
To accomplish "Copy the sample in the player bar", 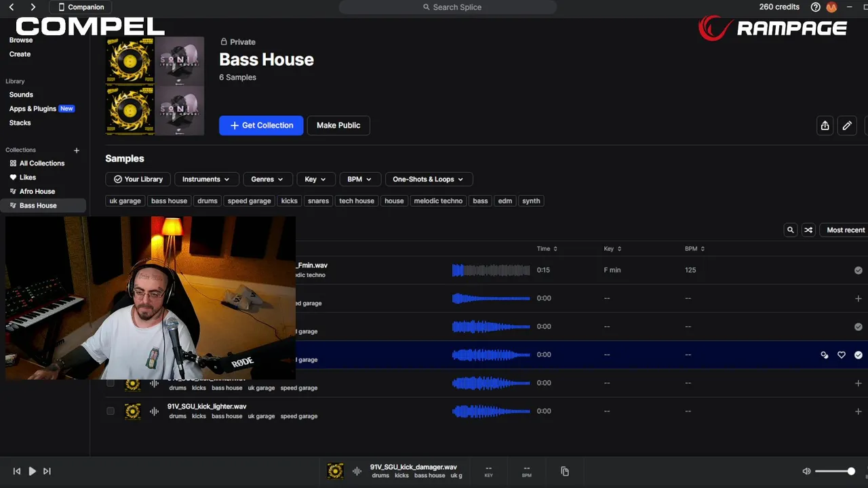I will pyautogui.click(x=565, y=471).
